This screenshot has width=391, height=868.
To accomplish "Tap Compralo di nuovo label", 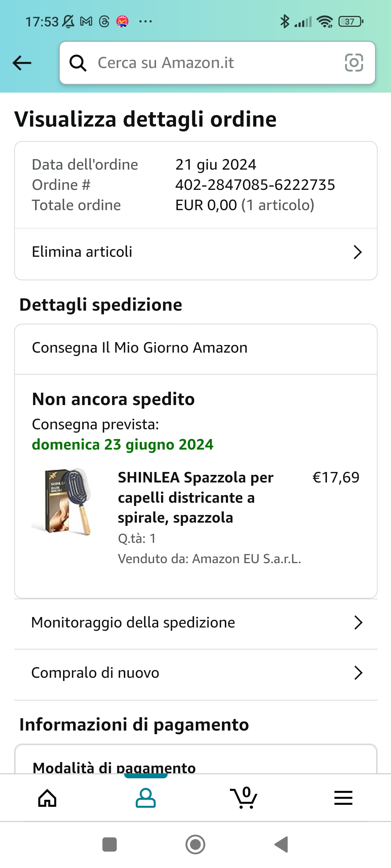I will [95, 673].
